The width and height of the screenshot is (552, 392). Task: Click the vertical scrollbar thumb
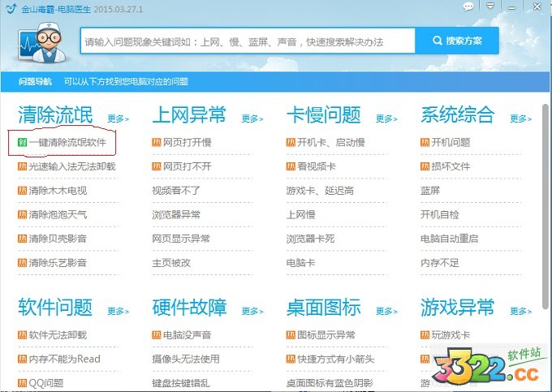coord(546,208)
